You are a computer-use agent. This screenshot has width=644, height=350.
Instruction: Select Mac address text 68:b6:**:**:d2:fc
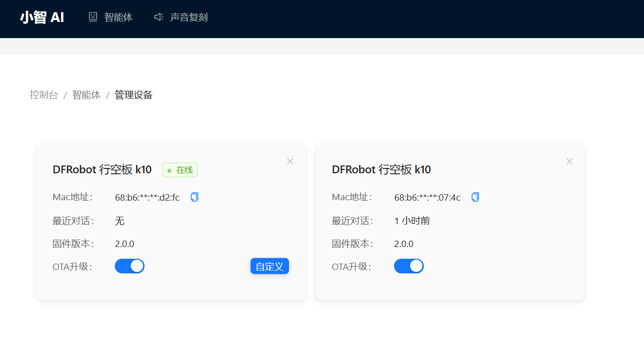tap(147, 198)
